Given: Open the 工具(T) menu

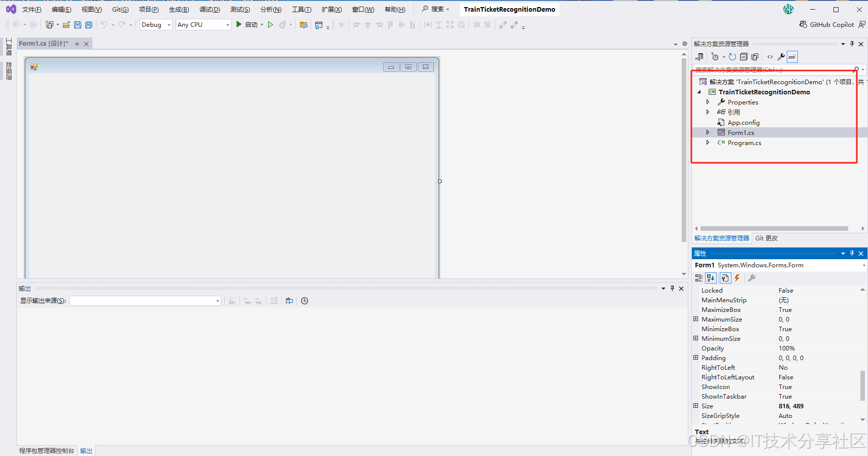Looking at the screenshot, I should 302,10.
